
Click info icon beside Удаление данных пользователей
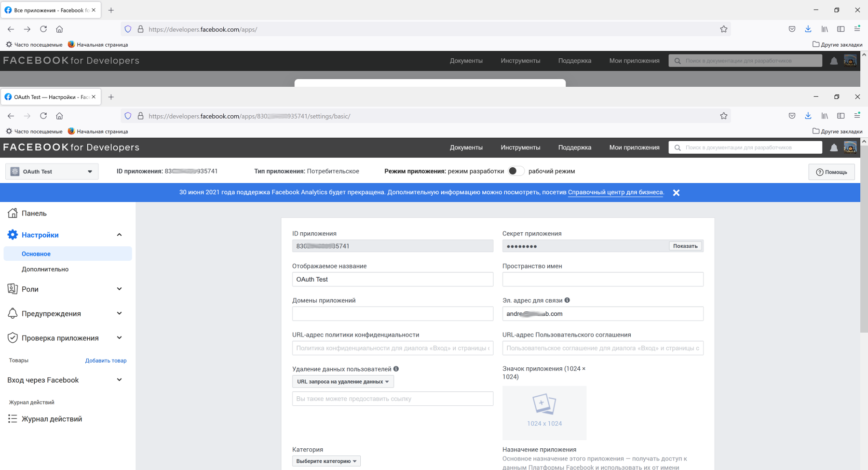[396, 369]
